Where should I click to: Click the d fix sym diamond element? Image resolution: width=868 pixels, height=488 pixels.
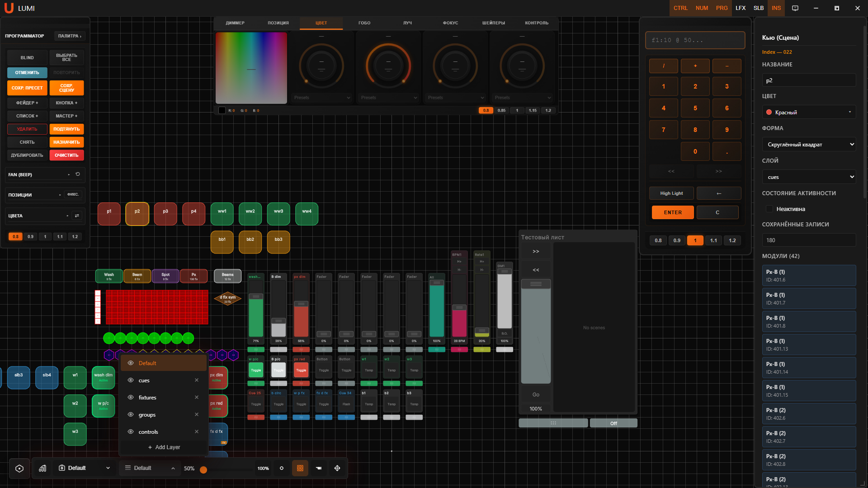point(228,299)
